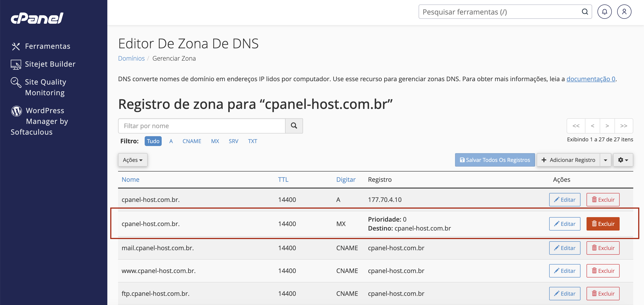Click the search icon in tools search bar
The width and height of the screenshot is (644, 305).
pyautogui.click(x=585, y=12)
